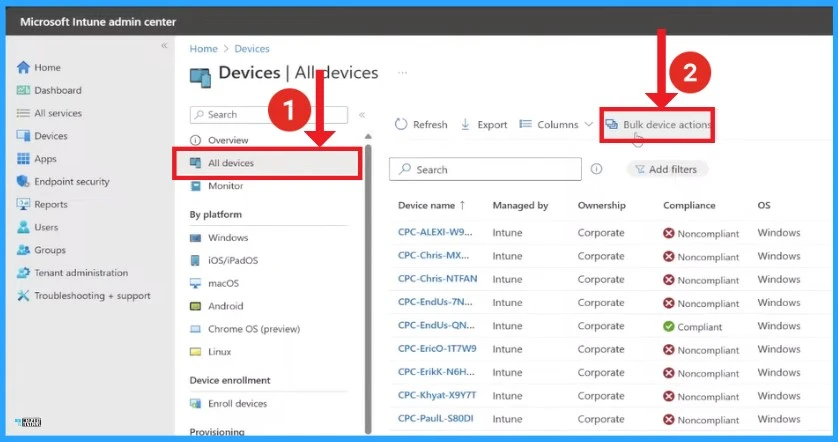
Task: Select the iOS/iPadOS platform icon
Action: (196, 261)
